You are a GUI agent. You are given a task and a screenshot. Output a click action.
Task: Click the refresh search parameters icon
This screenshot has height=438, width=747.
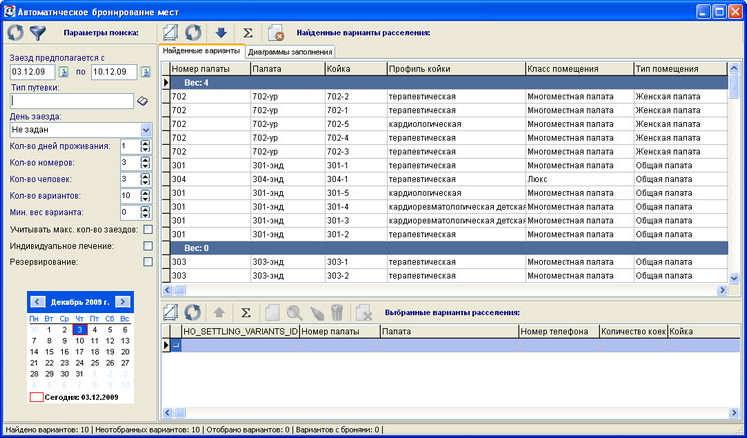15,33
